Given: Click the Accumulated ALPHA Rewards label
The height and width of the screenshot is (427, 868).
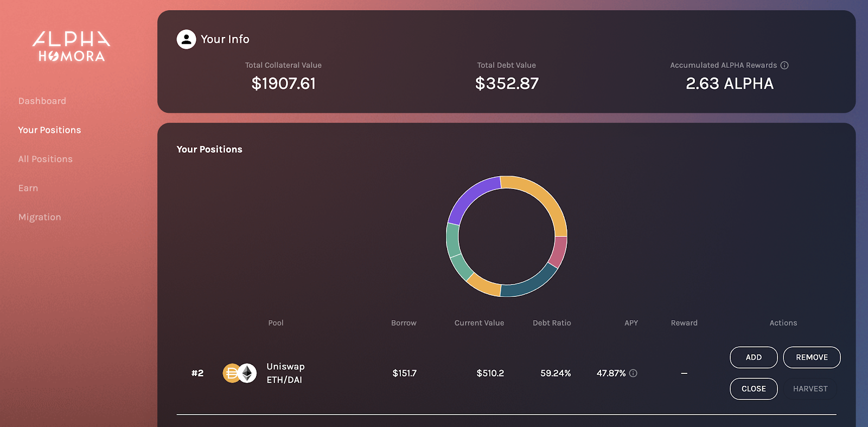Looking at the screenshot, I should pyautogui.click(x=723, y=65).
